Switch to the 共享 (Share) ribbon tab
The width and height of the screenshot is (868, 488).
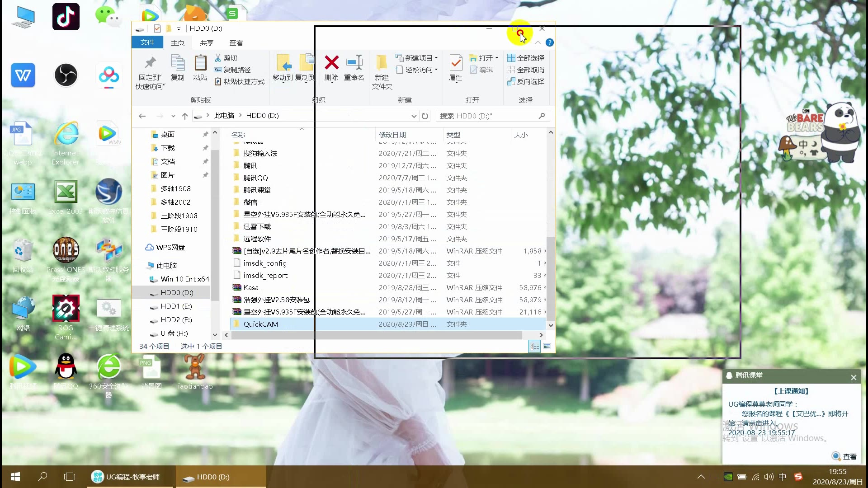click(207, 42)
